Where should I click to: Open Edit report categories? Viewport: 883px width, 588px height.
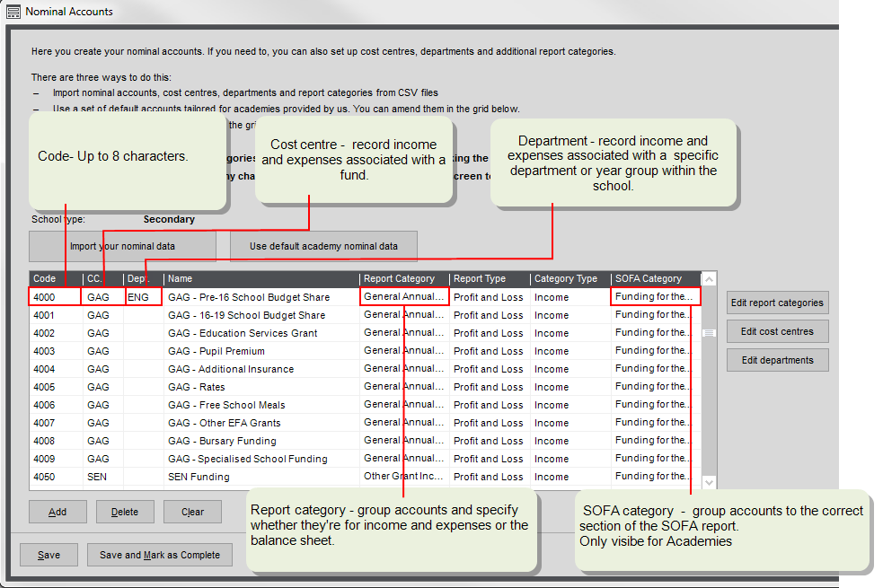tap(777, 303)
